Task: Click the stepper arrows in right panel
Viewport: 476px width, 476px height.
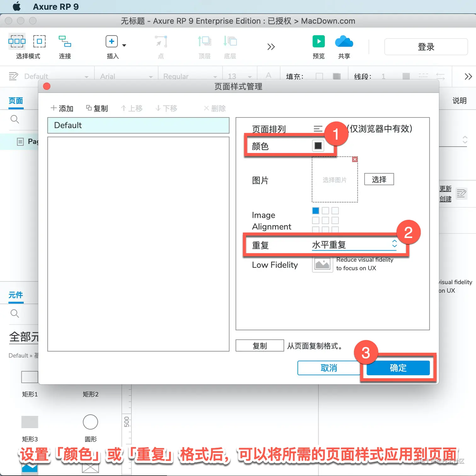Action: pyautogui.click(x=465, y=139)
